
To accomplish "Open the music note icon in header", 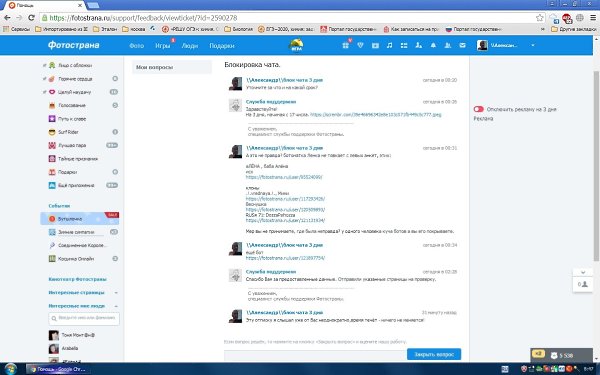I will [x=389, y=45].
